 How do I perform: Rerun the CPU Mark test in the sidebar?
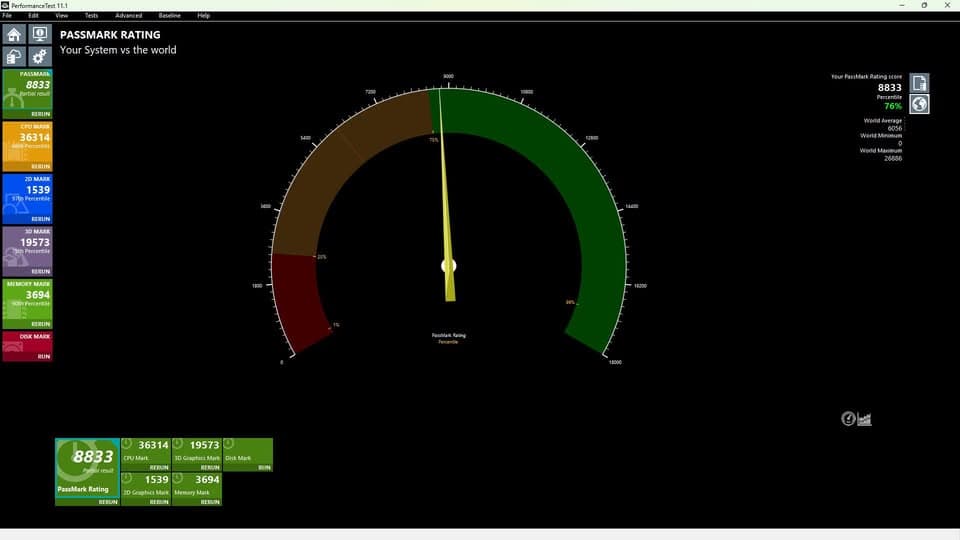coord(40,167)
